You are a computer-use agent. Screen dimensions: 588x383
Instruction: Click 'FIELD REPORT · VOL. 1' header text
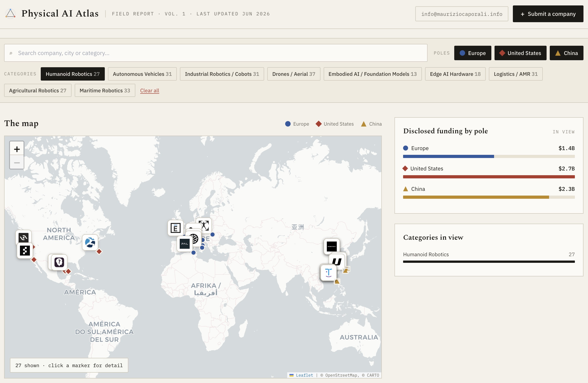(x=149, y=14)
